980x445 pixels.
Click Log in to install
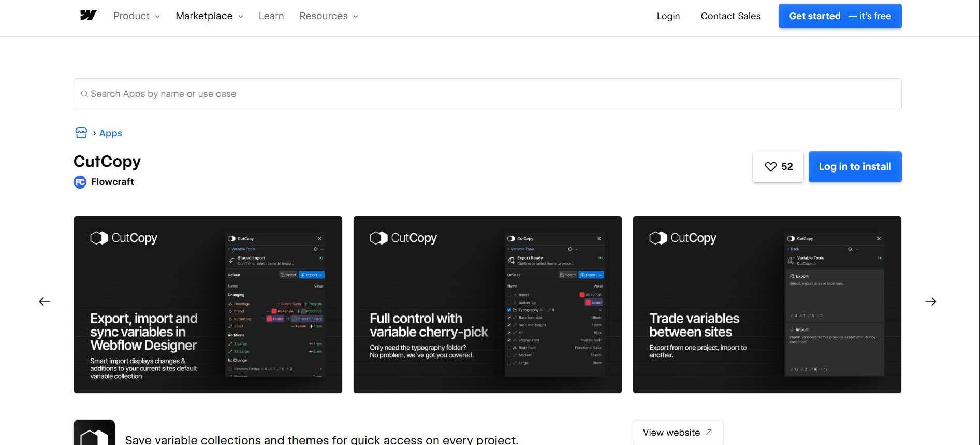coord(855,167)
